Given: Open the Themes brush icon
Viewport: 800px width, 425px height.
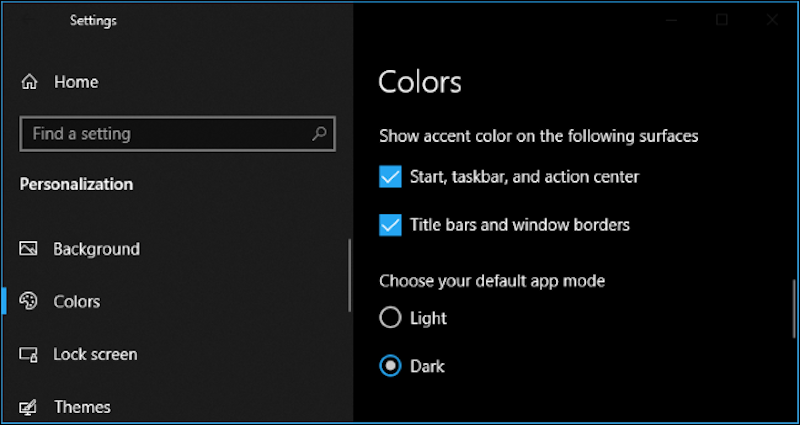Looking at the screenshot, I should pyautogui.click(x=28, y=407).
